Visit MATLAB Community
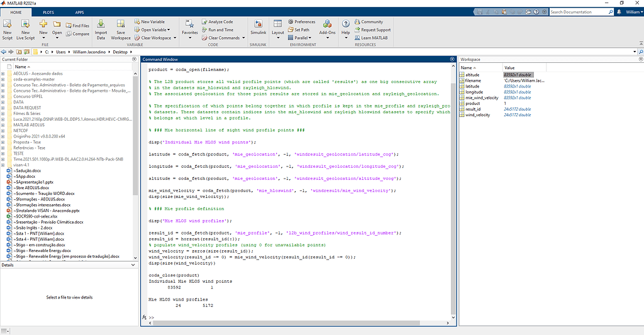This screenshot has width=644, height=335. [x=369, y=21]
